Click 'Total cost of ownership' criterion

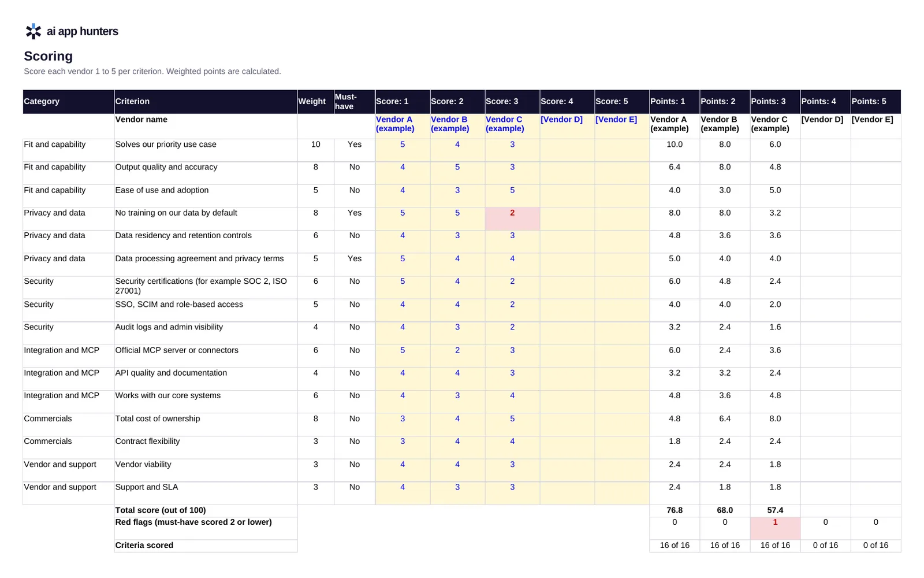click(x=206, y=425)
